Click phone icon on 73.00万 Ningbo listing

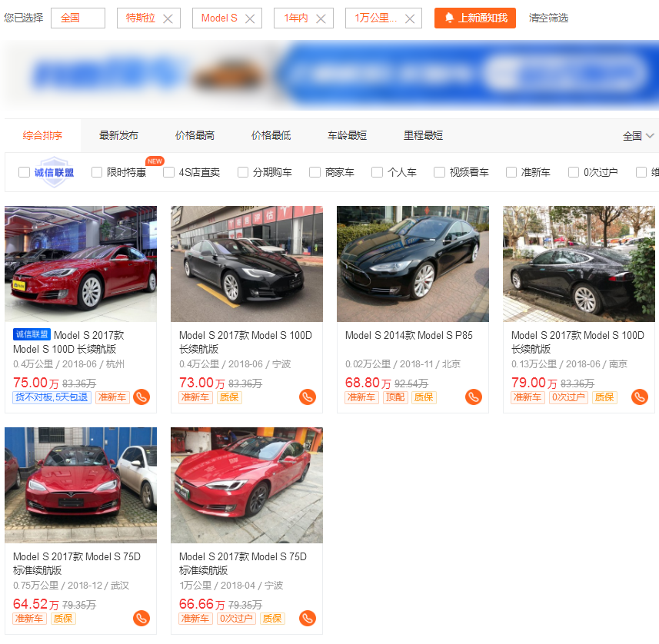307,397
